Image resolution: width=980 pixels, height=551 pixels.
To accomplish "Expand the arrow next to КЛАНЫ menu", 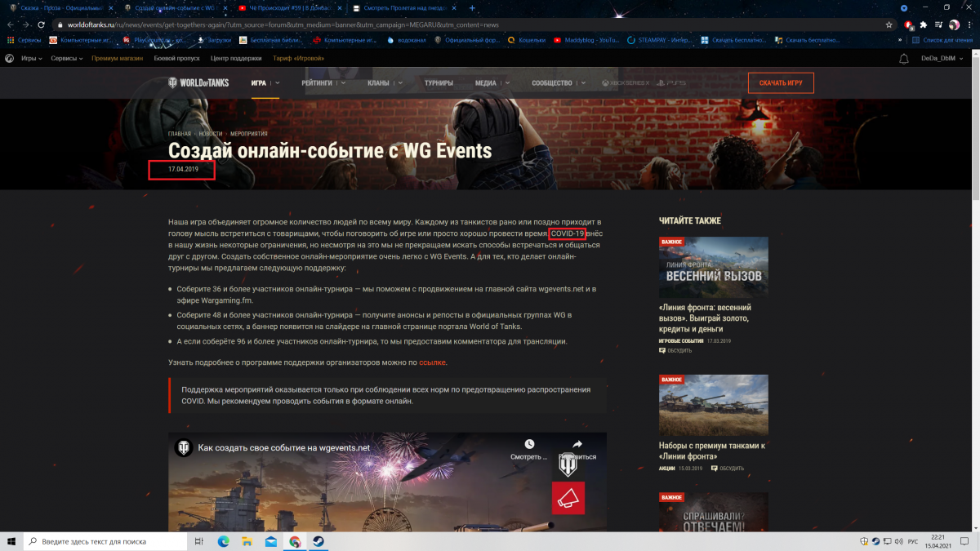I will coord(400,82).
